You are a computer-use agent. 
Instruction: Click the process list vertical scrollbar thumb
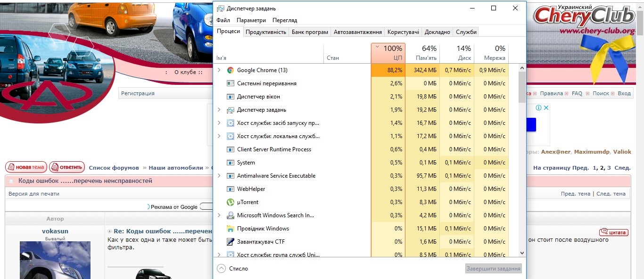point(522,87)
